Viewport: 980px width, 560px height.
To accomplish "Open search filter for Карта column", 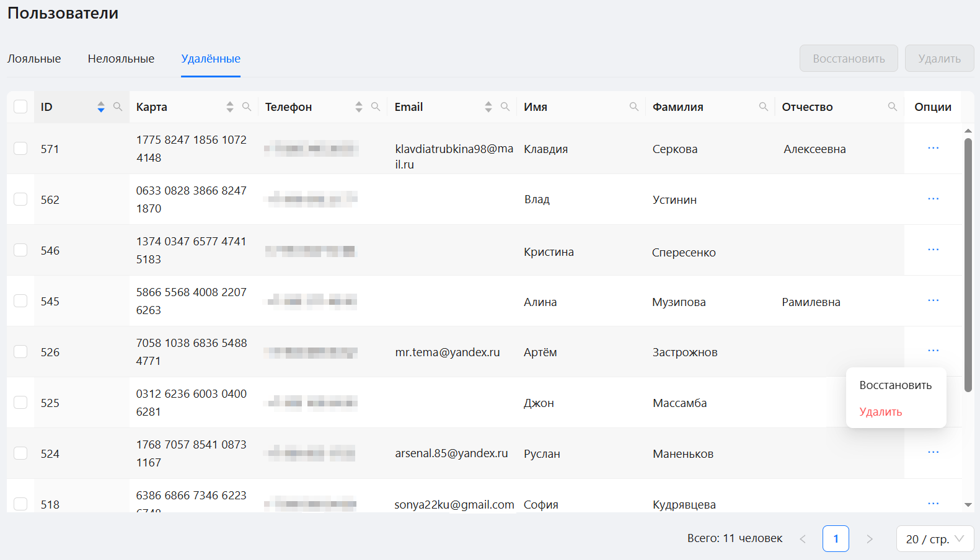I will 247,107.
